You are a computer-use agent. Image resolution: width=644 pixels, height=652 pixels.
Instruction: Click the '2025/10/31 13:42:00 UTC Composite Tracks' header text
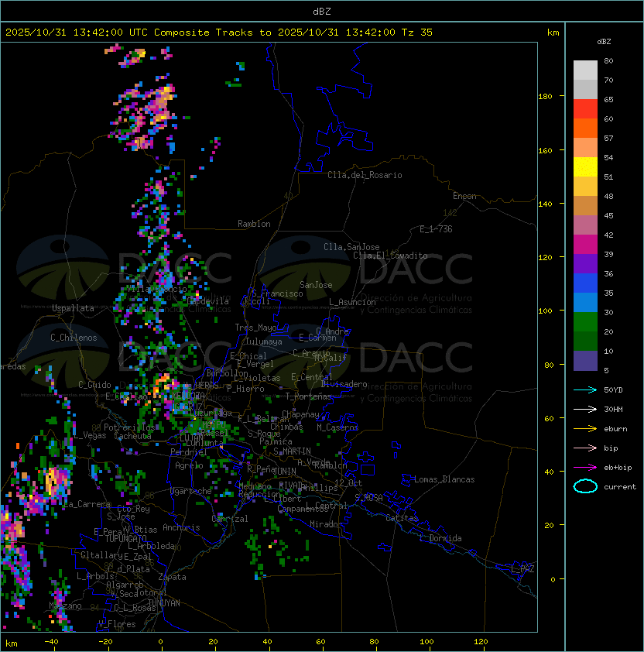pos(129,33)
